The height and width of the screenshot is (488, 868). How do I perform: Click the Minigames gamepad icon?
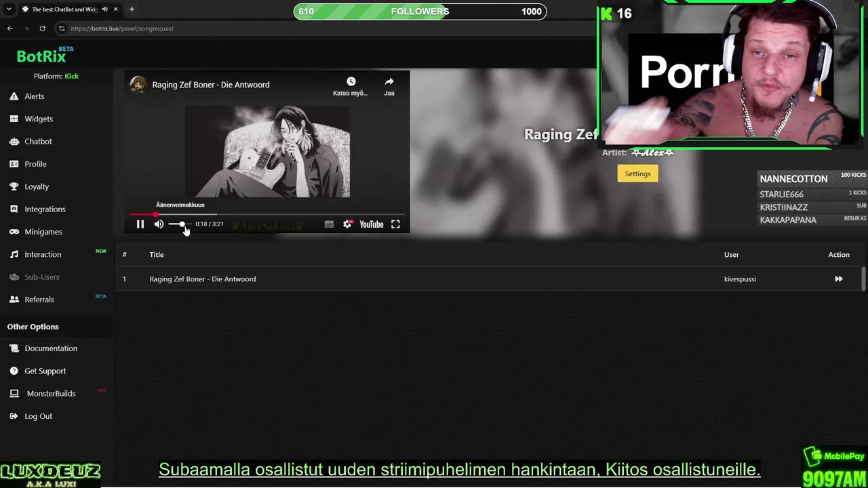14,232
